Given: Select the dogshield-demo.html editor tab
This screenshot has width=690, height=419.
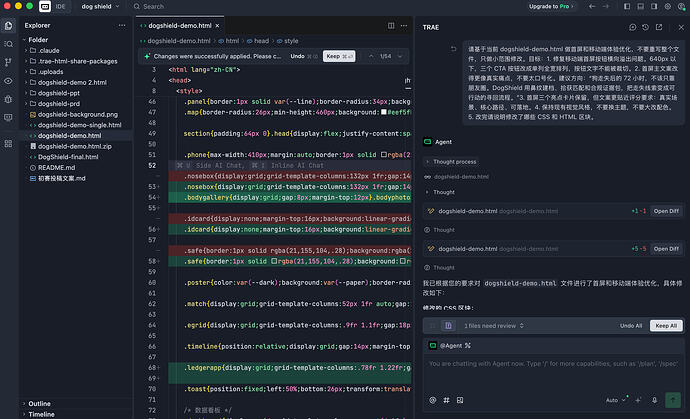Looking at the screenshot, I should pos(180,26).
